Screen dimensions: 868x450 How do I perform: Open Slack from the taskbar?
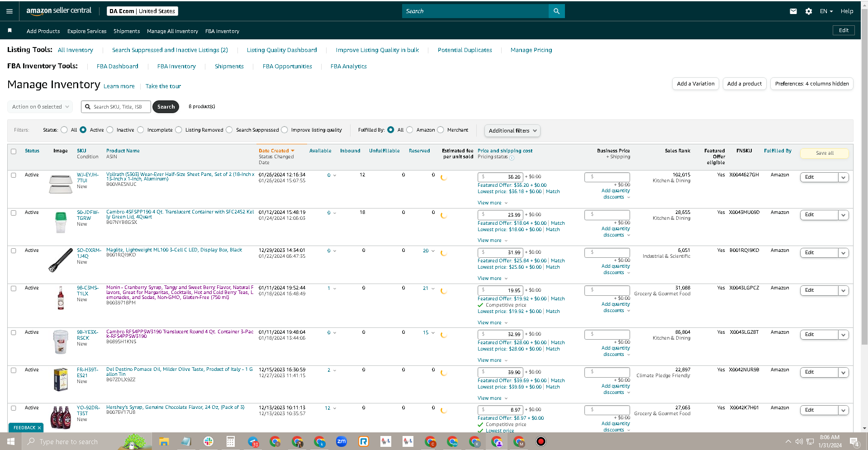[x=209, y=441]
